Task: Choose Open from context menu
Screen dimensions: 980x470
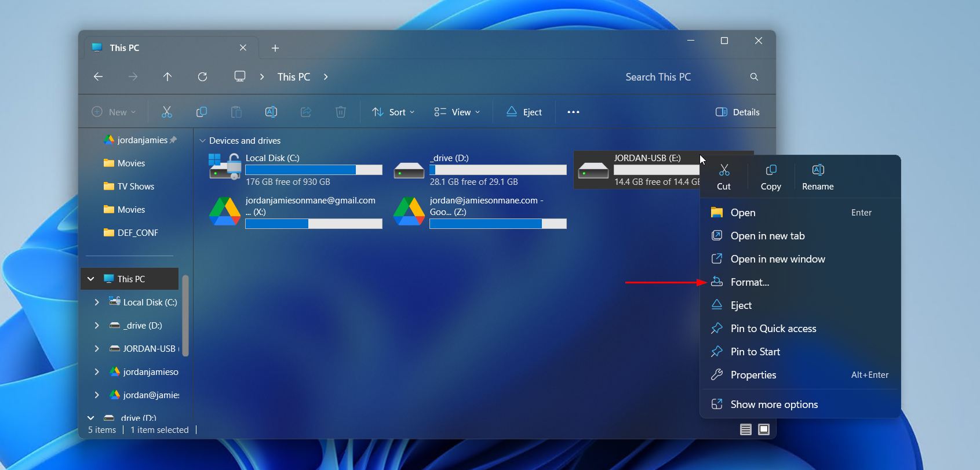Action: click(800, 212)
